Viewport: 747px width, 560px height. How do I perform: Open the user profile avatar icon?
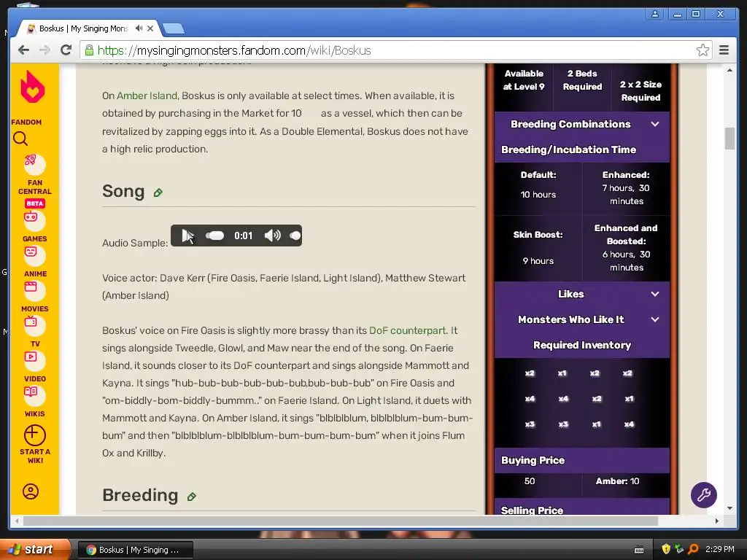coord(31,491)
